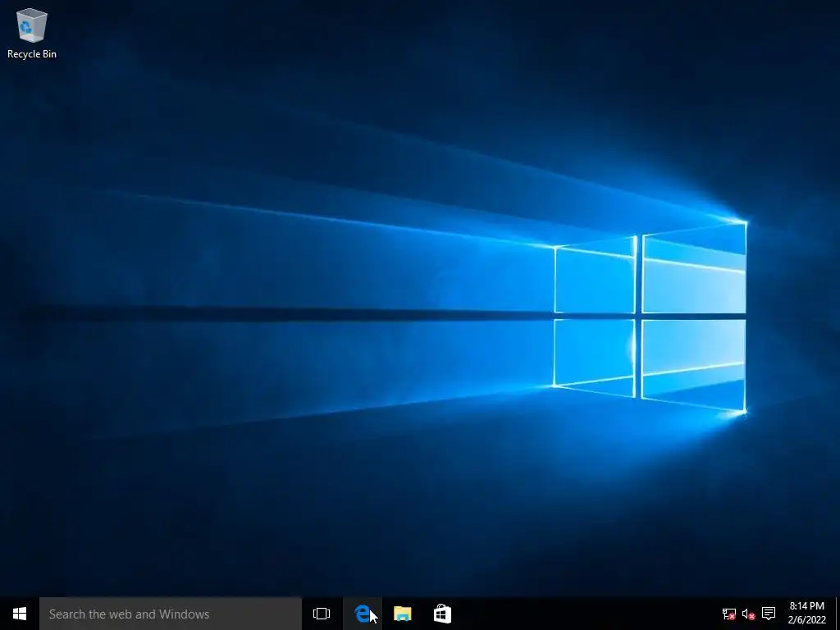Screen dimensions: 840x630
Task: Open the Action Center notifications icon
Action: pyautogui.click(x=769, y=614)
